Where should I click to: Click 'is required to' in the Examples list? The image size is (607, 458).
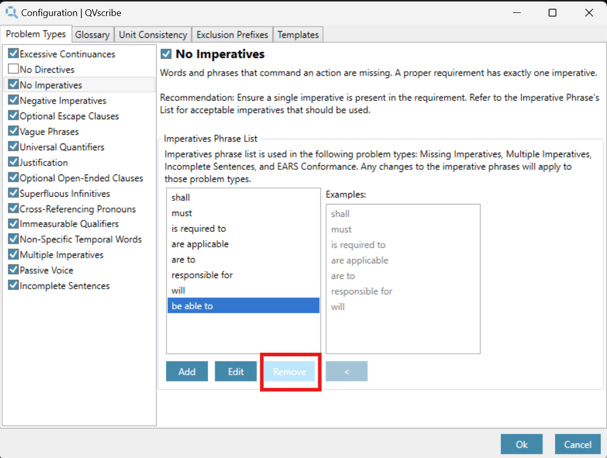403,245
